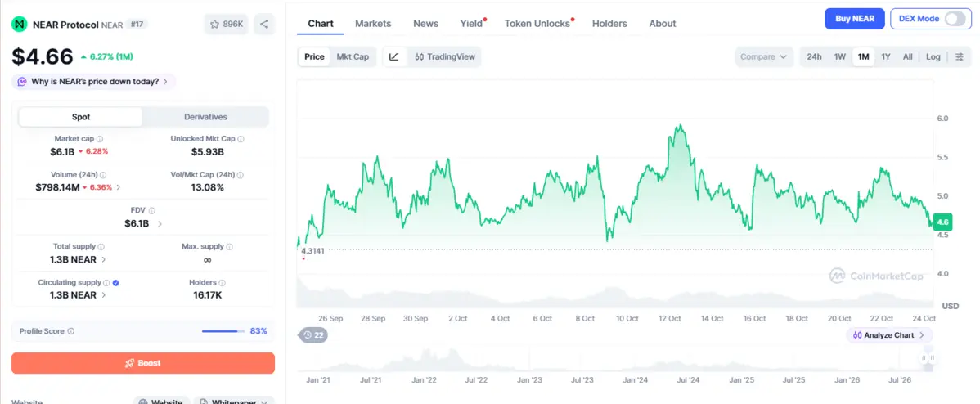980x404 pixels.
Task: Set chart range to 1Y
Action: [886, 56]
